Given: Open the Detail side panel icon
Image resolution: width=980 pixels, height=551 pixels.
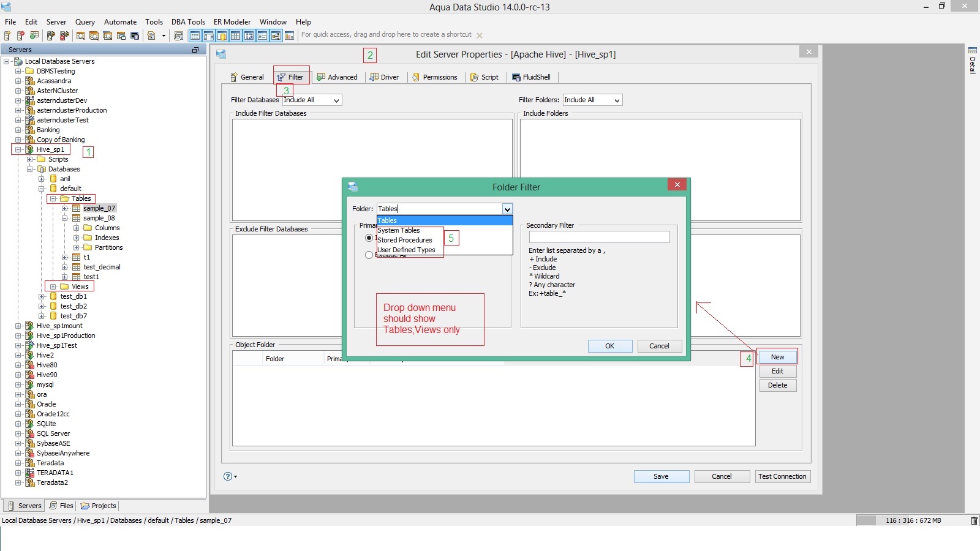Looking at the screenshot, I should click(972, 50).
